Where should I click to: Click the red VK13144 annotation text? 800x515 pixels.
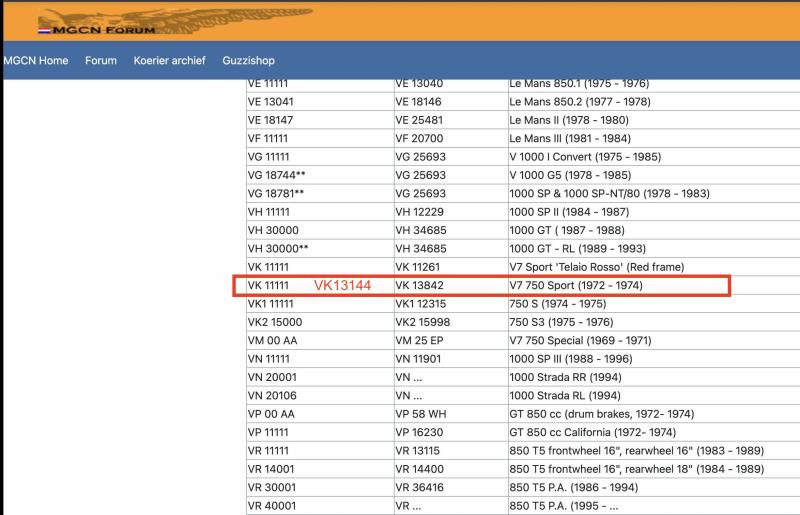click(x=343, y=286)
